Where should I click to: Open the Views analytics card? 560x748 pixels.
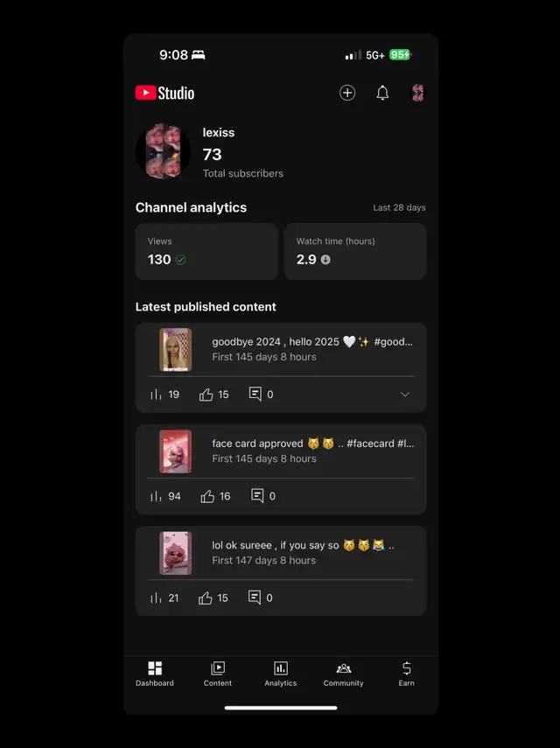206,251
